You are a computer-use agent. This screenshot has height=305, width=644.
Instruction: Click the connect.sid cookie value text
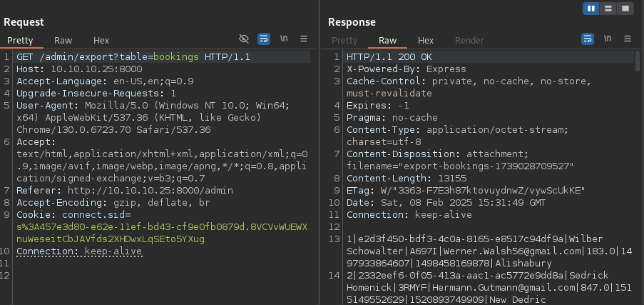pos(162,227)
